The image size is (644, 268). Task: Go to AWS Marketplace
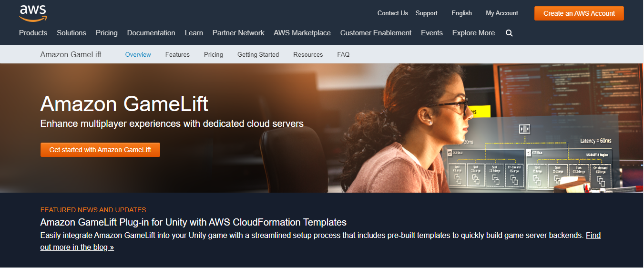[302, 33]
